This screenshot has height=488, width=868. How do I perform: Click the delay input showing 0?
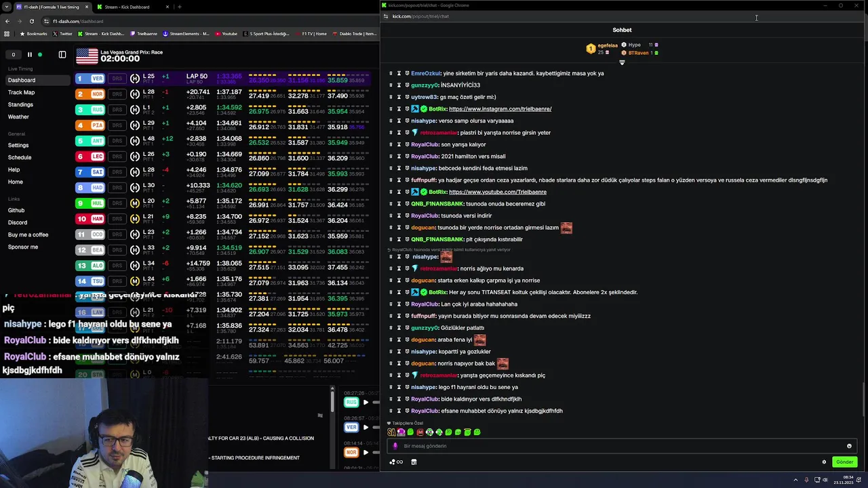click(13, 55)
